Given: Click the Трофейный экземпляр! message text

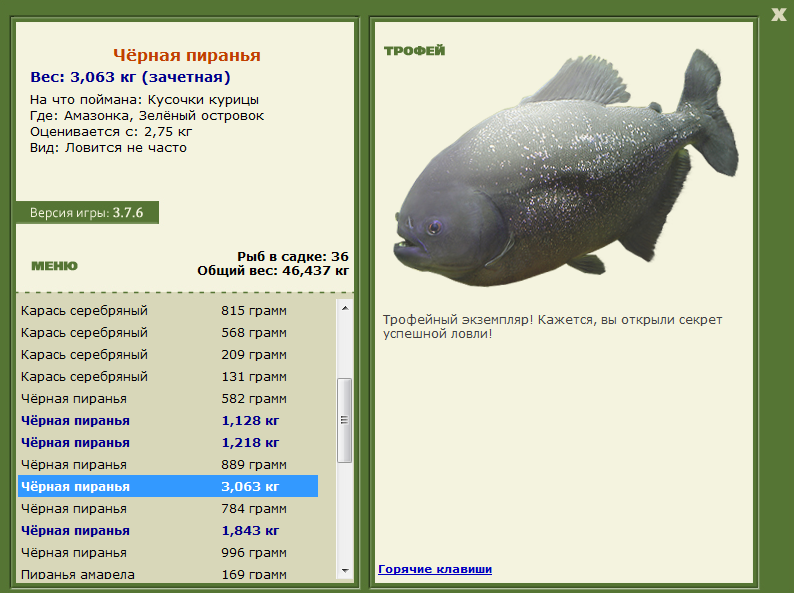Looking at the screenshot, I should [552, 327].
